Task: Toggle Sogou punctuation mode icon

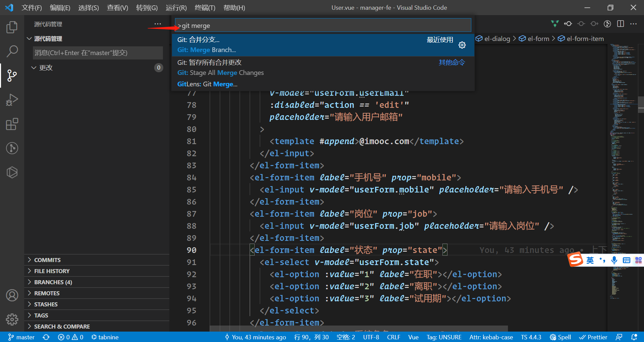Action: (603, 260)
